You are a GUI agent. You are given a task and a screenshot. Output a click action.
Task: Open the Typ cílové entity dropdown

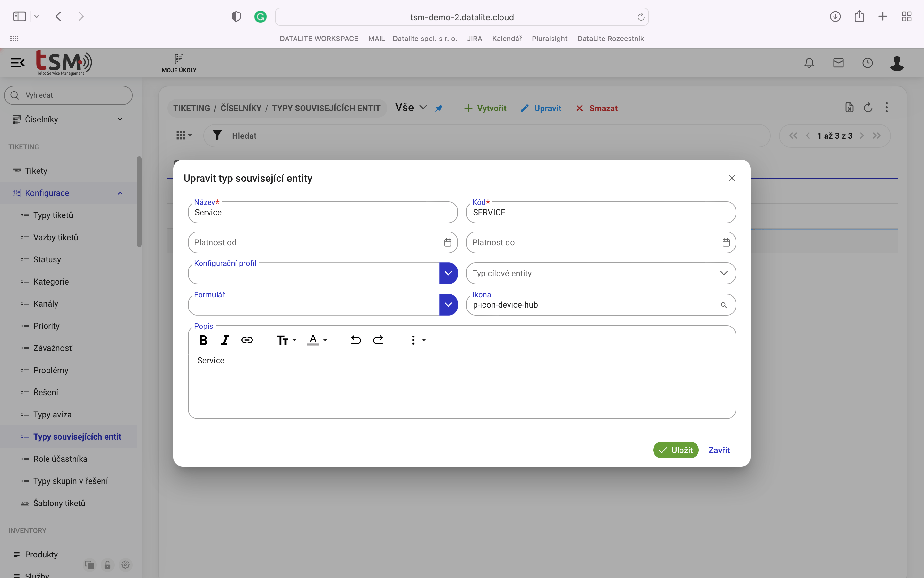tap(601, 273)
